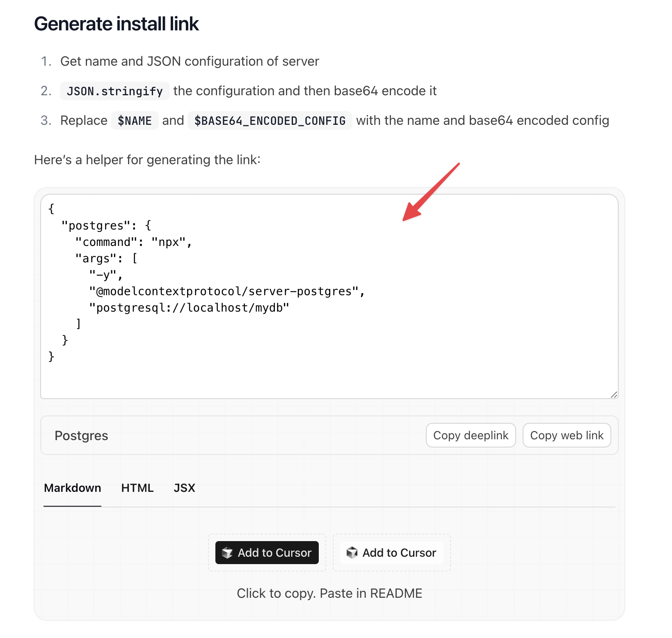Viewport: 672px width, 638px height.
Task: Click the $BASE64_ENCODED_CONFIG code token
Action: click(270, 121)
